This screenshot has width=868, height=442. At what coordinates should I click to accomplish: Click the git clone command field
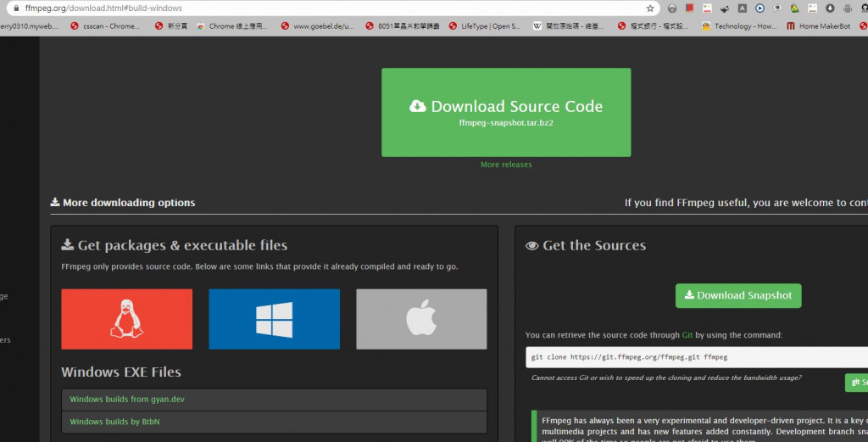697,357
